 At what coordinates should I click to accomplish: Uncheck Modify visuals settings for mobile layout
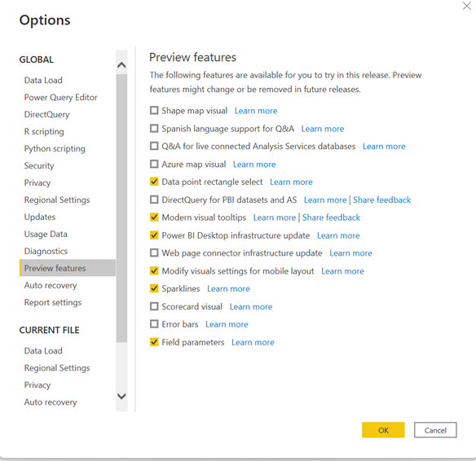point(154,270)
